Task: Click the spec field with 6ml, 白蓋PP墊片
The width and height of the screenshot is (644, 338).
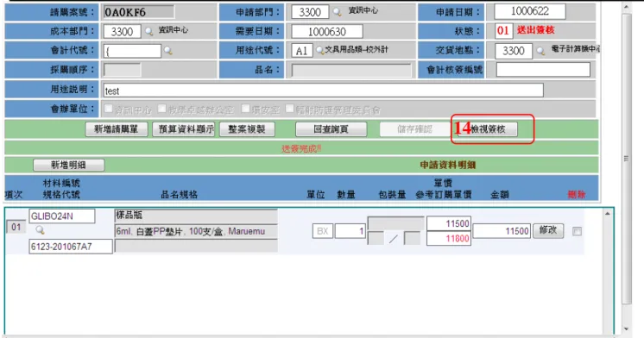Action: 196,231
